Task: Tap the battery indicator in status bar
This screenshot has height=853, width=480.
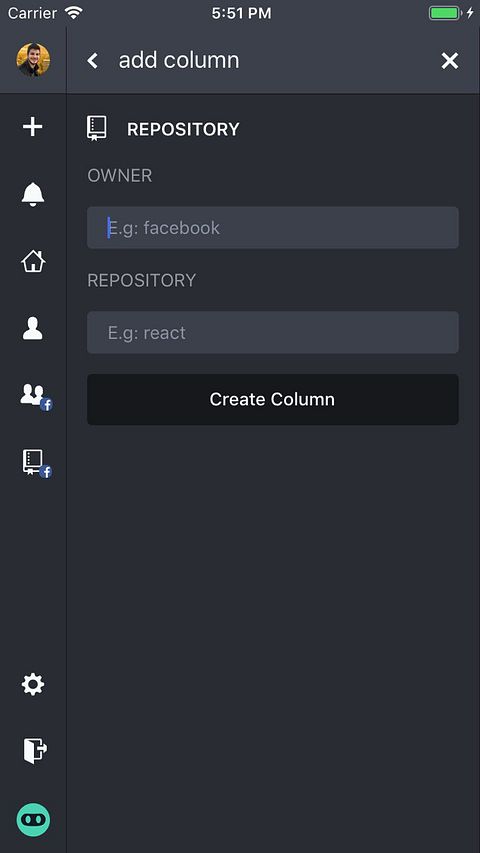Action: coord(445,13)
